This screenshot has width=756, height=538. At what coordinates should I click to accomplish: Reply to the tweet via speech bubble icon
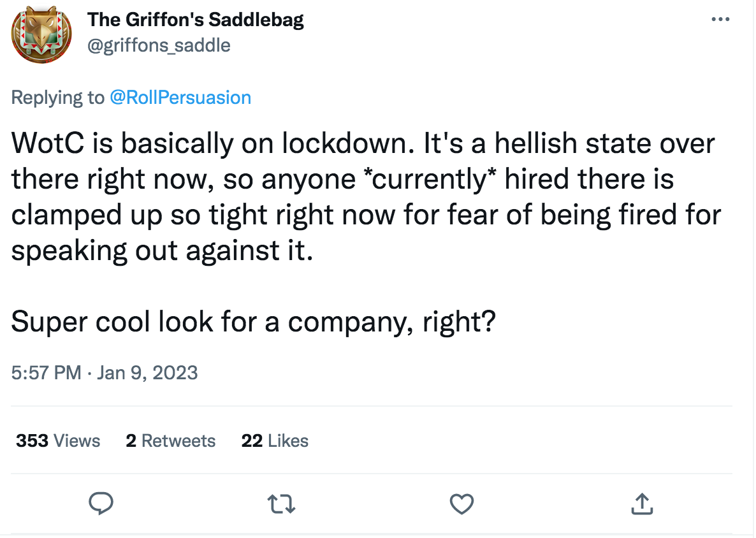tap(101, 504)
